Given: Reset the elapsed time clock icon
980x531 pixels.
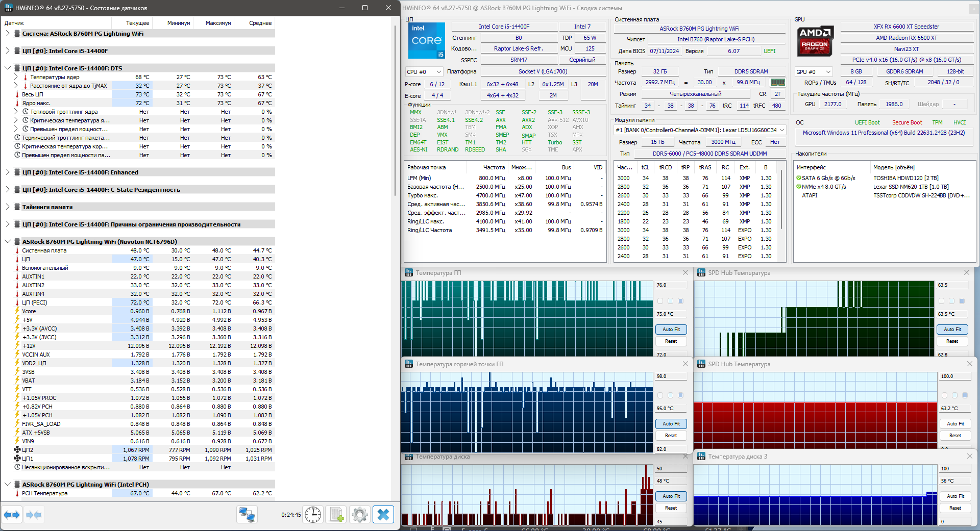Looking at the screenshot, I should (x=313, y=515).
